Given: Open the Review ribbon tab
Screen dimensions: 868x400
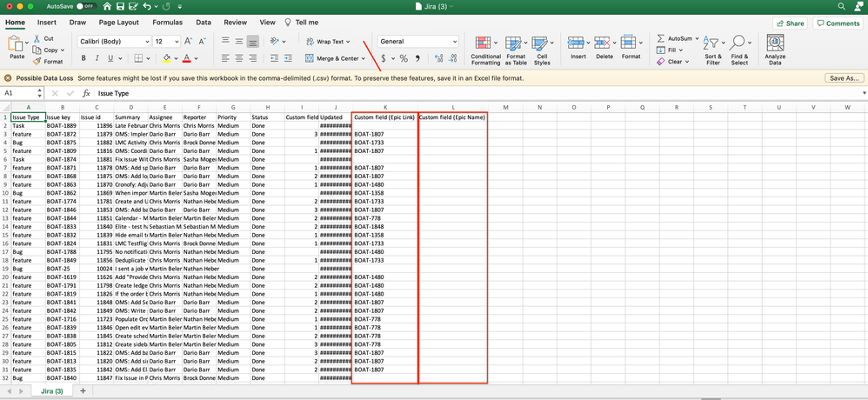Looking at the screenshot, I should coord(236,23).
